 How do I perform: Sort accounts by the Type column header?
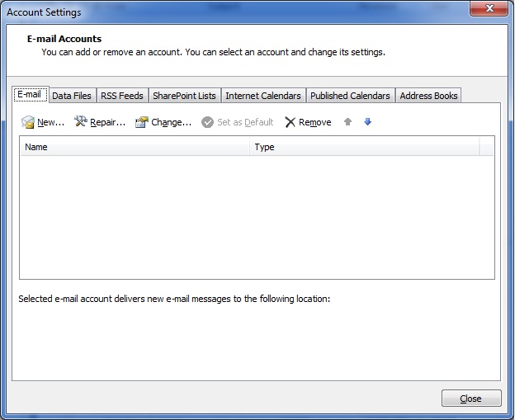(x=365, y=147)
